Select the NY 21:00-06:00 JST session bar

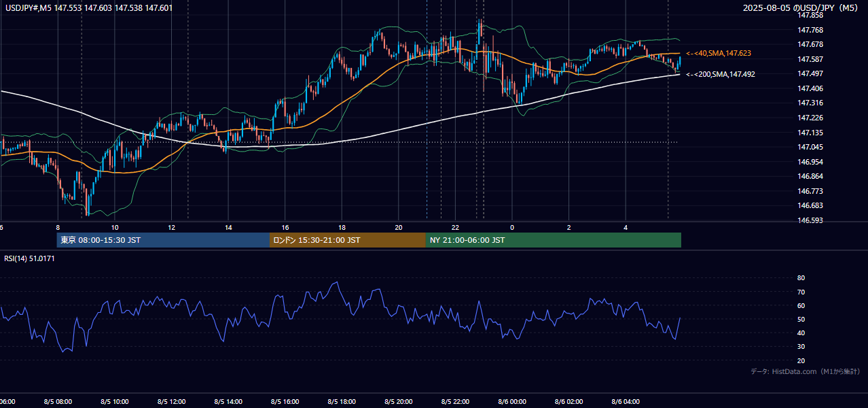(x=553, y=240)
